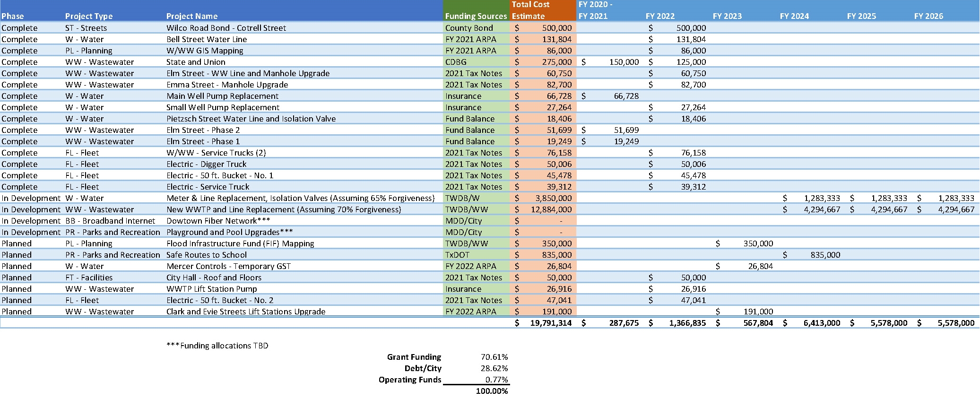This screenshot has width=980, height=399.
Task: Click Elm Street - WW Line and Manhole Upgrade
Action: point(248,73)
